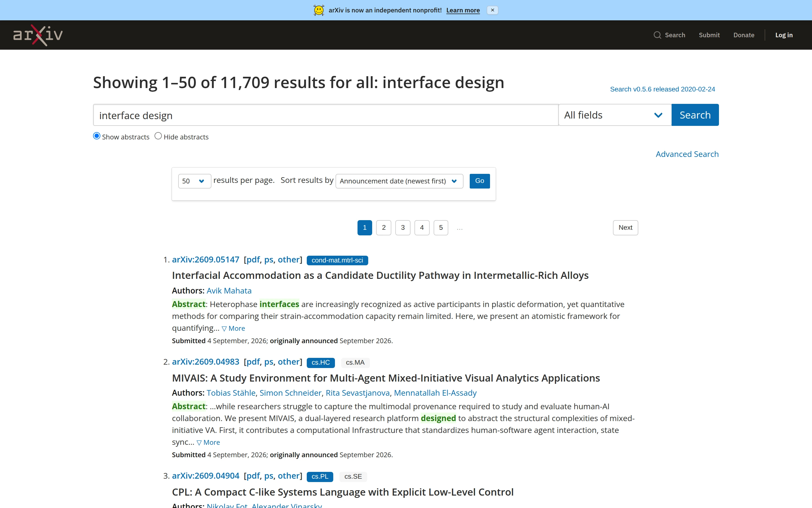
Task: Click the Next page button
Action: [625, 228]
